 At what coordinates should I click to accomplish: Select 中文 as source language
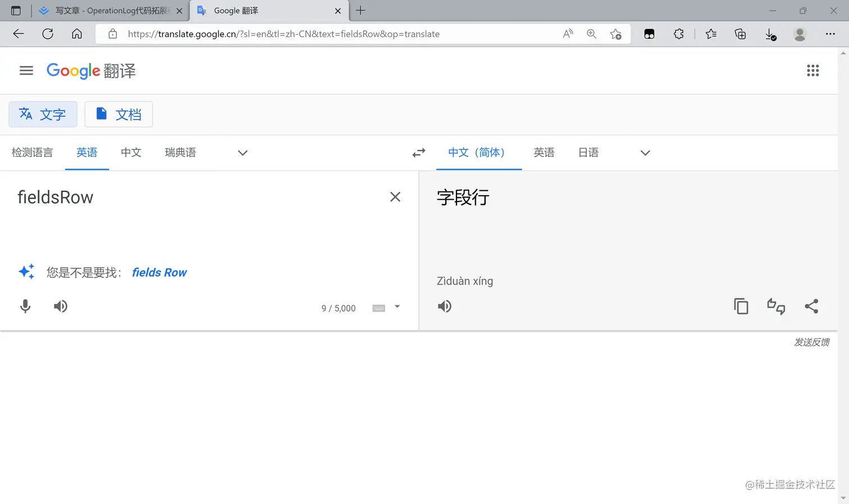[x=131, y=153]
